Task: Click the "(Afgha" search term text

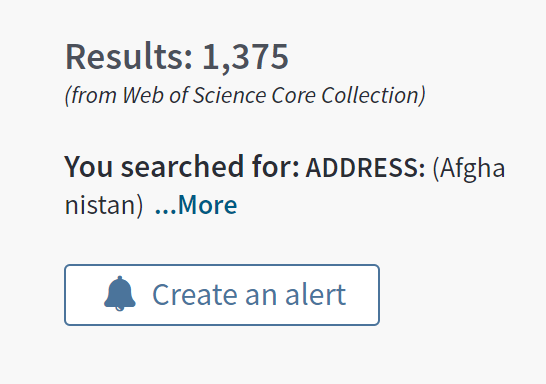Action: click(469, 169)
